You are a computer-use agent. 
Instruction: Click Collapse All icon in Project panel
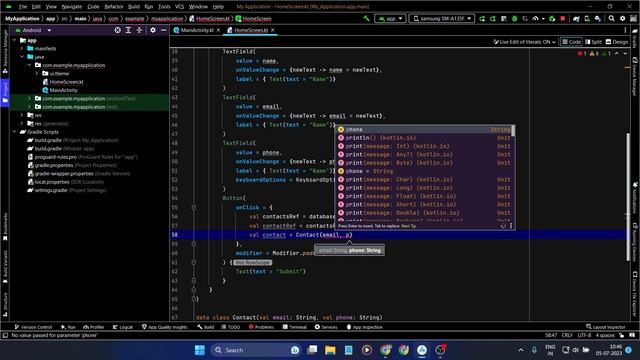139,30
